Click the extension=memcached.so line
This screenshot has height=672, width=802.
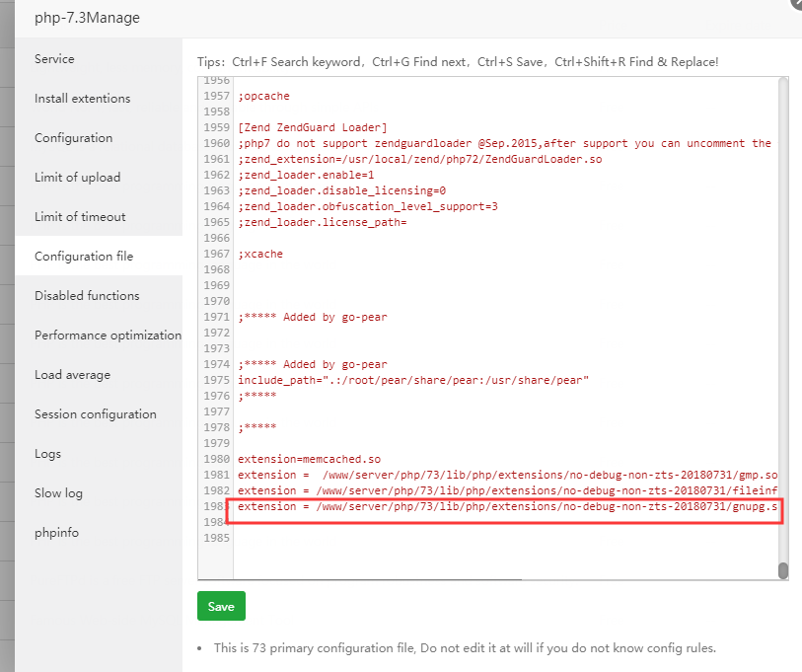[309, 459]
